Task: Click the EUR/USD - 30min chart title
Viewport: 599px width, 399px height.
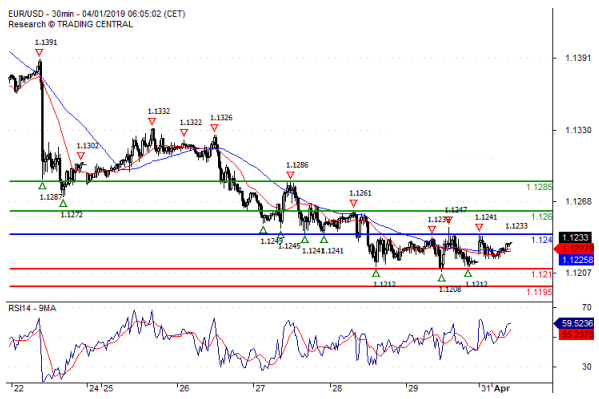Action: point(97,14)
